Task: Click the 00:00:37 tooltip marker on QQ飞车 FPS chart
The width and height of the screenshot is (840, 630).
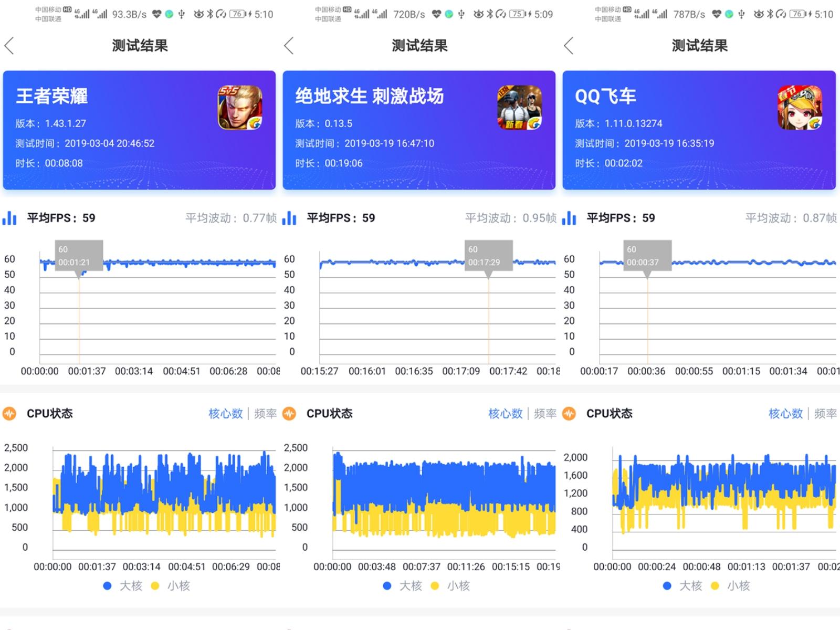Action: (x=647, y=256)
